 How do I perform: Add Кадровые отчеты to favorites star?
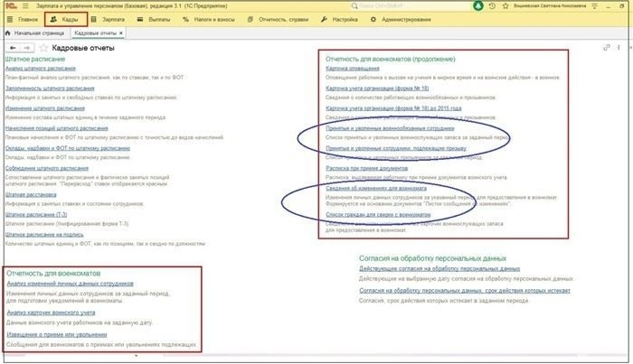point(43,48)
